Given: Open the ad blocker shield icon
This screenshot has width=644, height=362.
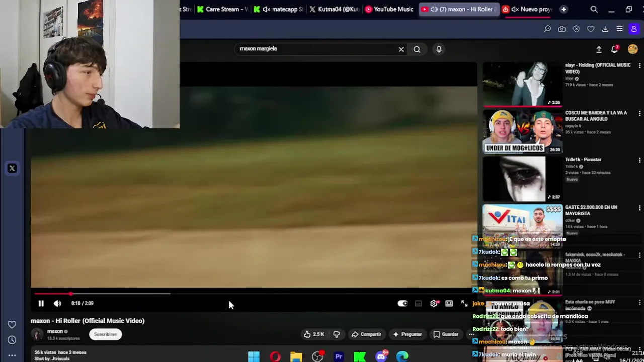Looking at the screenshot, I should click(576, 29).
